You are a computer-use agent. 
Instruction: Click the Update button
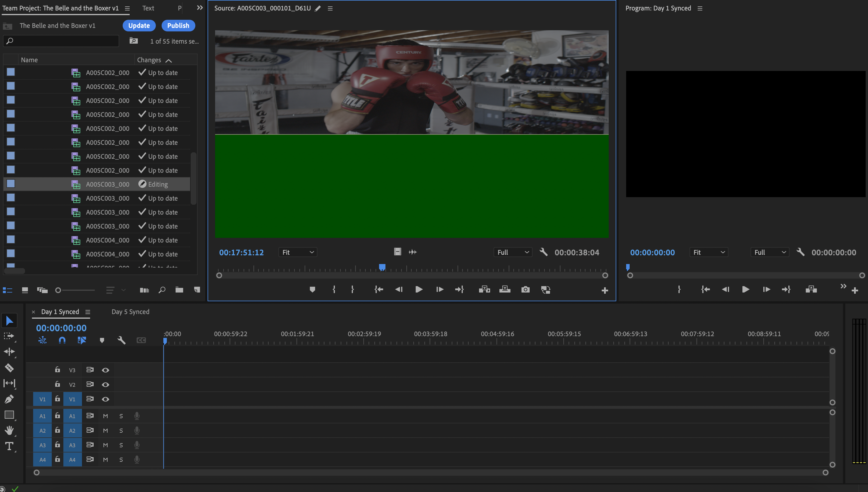(139, 25)
